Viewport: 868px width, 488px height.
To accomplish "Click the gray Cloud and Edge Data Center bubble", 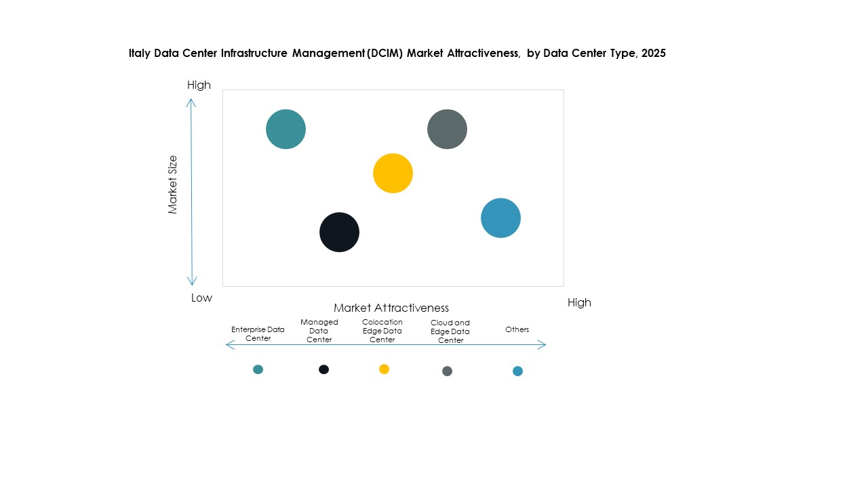I will tap(447, 129).
